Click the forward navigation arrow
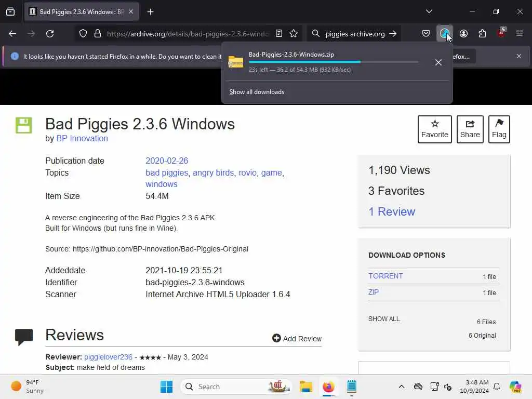The height and width of the screenshot is (399, 532). tap(31, 34)
